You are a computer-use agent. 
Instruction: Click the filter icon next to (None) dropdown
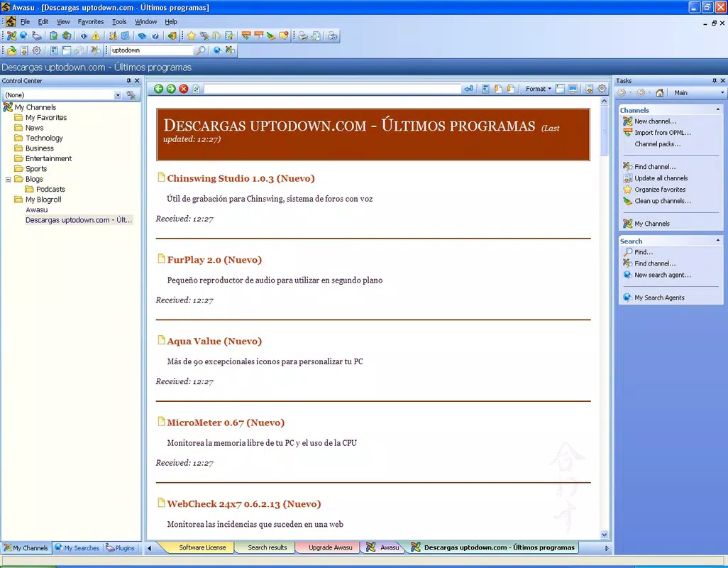pyautogui.click(x=131, y=95)
